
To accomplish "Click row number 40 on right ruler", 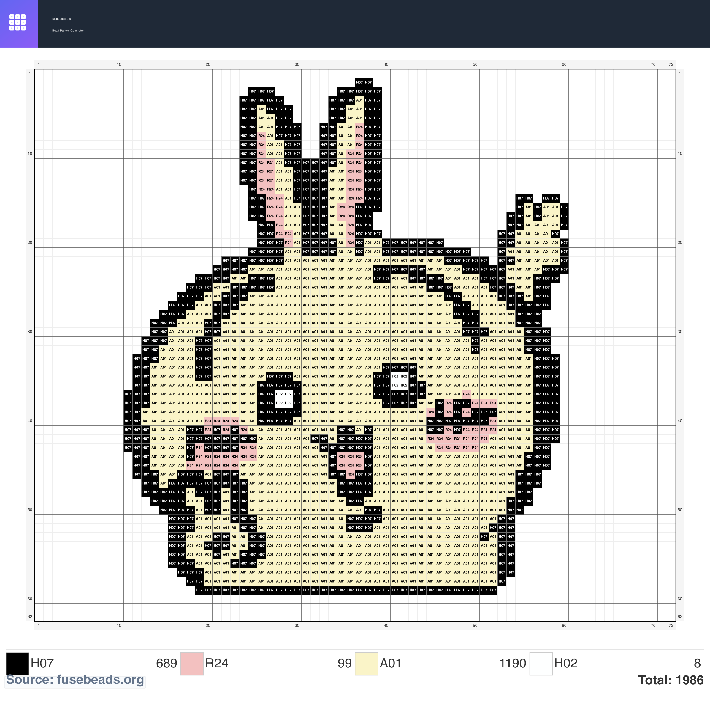I will pyautogui.click(x=680, y=421).
